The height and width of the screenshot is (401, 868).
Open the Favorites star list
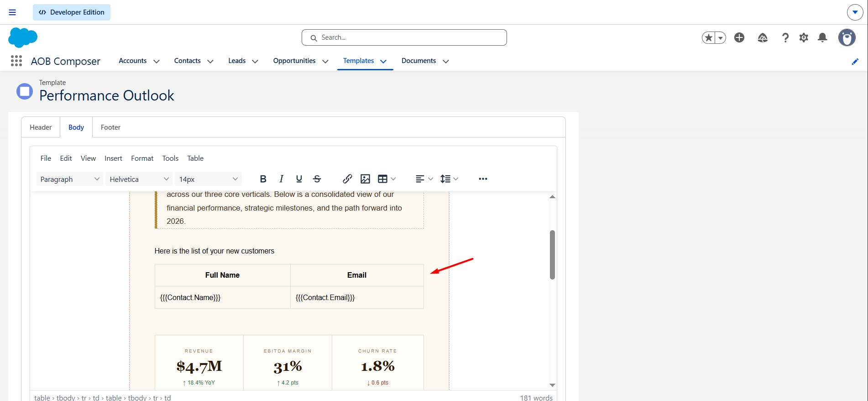click(x=721, y=37)
